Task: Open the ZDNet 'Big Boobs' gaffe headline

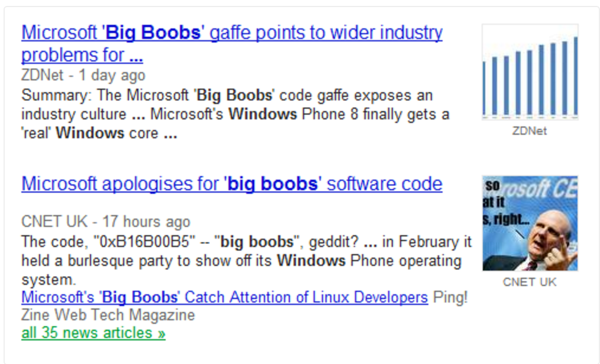Action: coord(231,32)
